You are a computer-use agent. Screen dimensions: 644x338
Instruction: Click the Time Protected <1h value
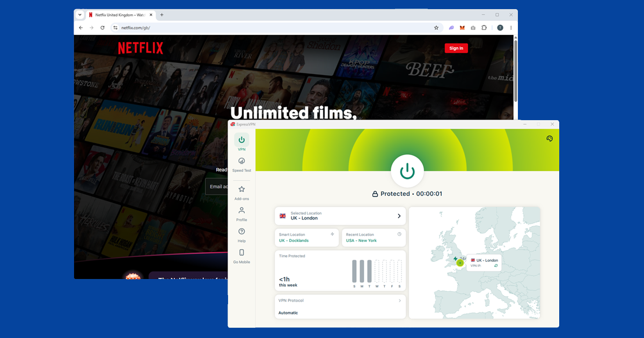(284, 280)
